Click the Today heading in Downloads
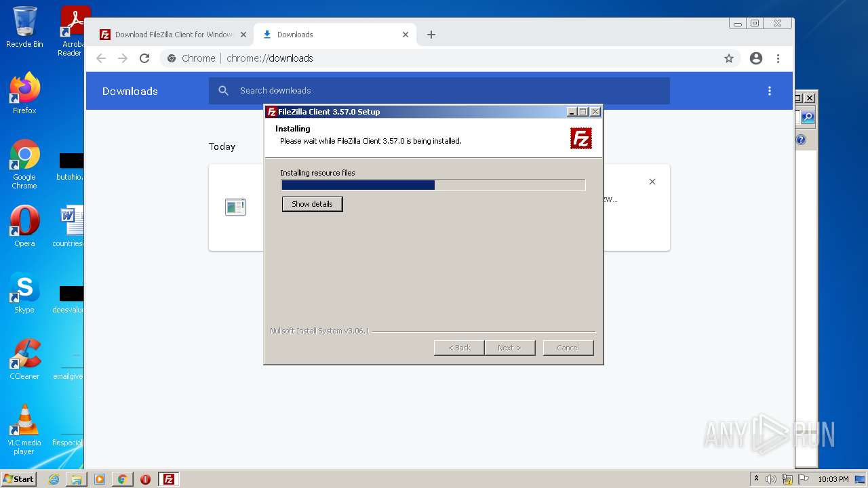 (x=222, y=146)
